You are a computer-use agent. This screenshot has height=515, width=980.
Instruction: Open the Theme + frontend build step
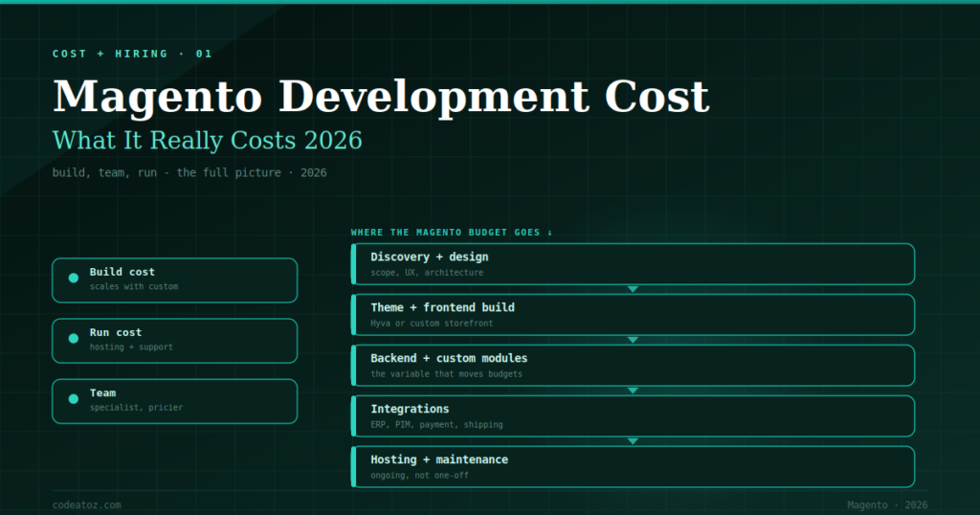tap(634, 314)
